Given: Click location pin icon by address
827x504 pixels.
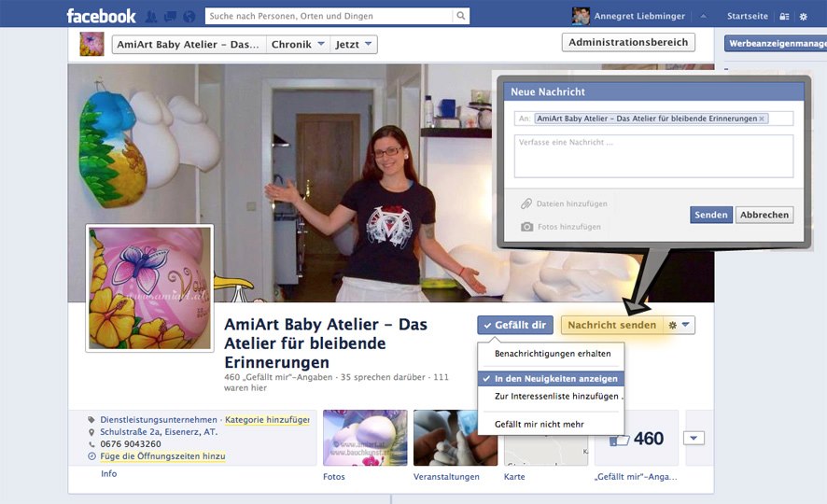Looking at the screenshot, I should point(91,432).
